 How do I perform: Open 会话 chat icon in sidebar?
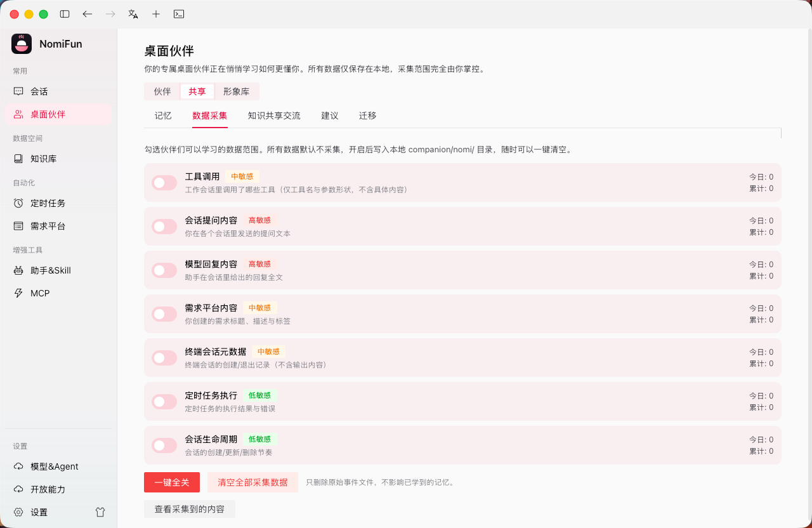[x=18, y=91]
